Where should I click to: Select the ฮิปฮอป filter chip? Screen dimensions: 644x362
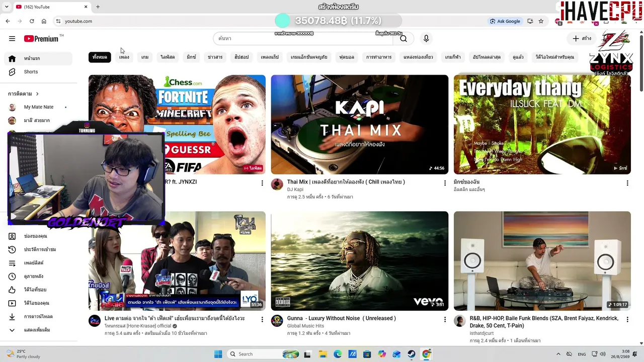pyautogui.click(x=242, y=57)
